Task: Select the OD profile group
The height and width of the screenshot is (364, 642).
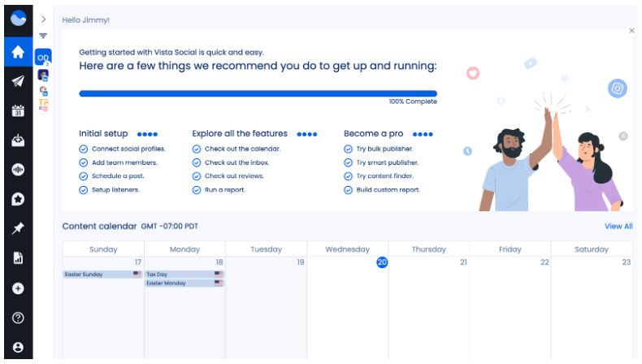Action: [x=43, y=58]
